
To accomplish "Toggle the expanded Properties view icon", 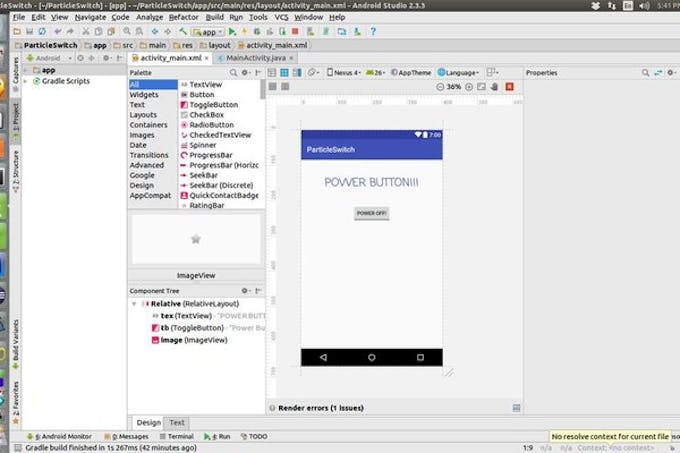I will pos(658,73).
